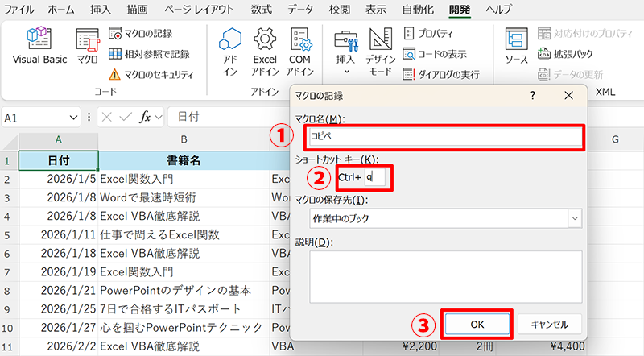Toggle 相対参照で記録 option
This screenshot has width=644, height=356.
(149, 54)
